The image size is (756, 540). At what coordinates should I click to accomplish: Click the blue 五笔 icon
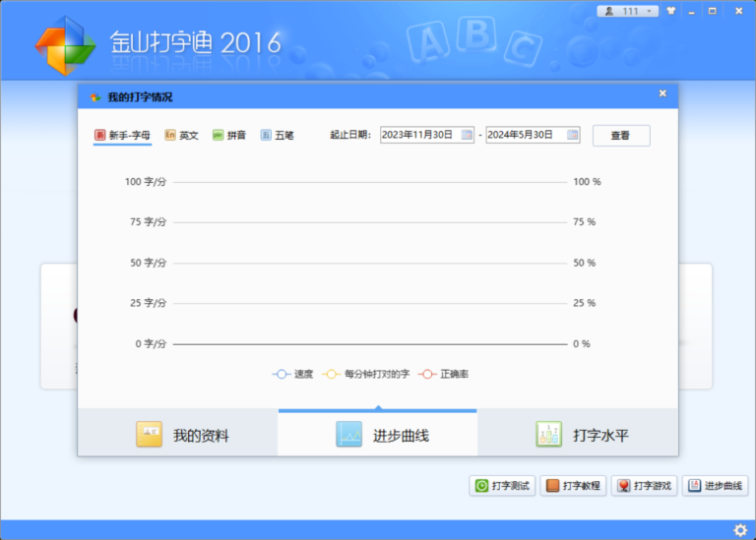click(266, 135)
